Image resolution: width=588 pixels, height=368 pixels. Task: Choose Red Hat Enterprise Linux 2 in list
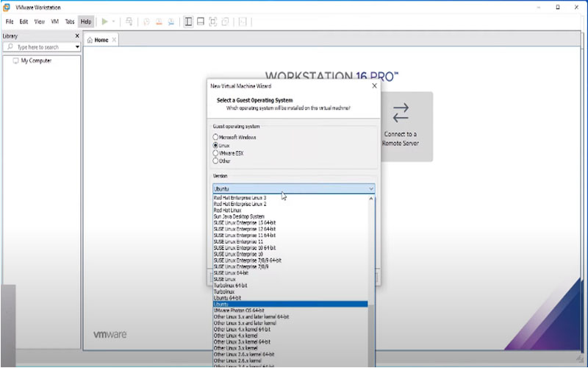tap(290, 204)
